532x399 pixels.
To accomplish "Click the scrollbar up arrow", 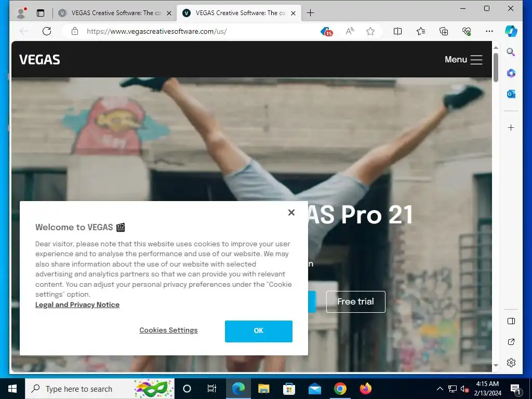I will 496,47.
